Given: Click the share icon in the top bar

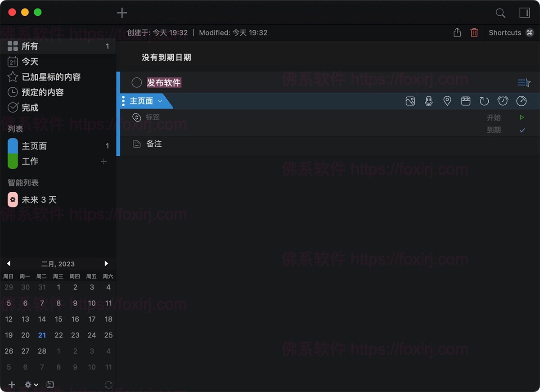Looking at the screenshot, I should [457, 32].
